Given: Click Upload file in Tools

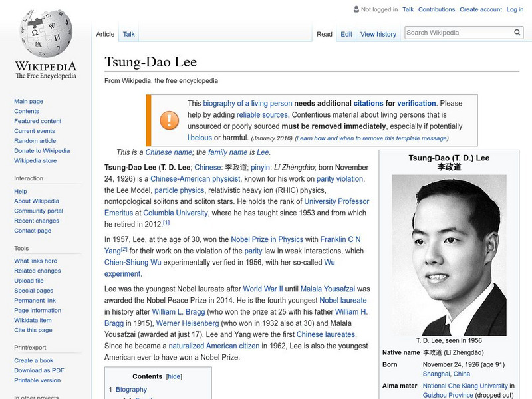Looking at the screenshot, I should click(x=29, y=280).
